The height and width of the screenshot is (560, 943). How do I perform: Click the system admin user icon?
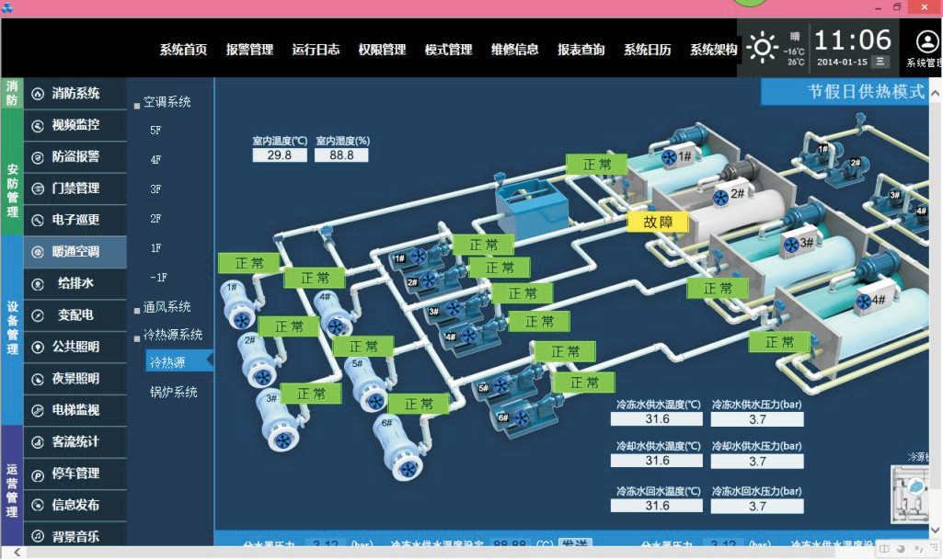coord(926,42)
